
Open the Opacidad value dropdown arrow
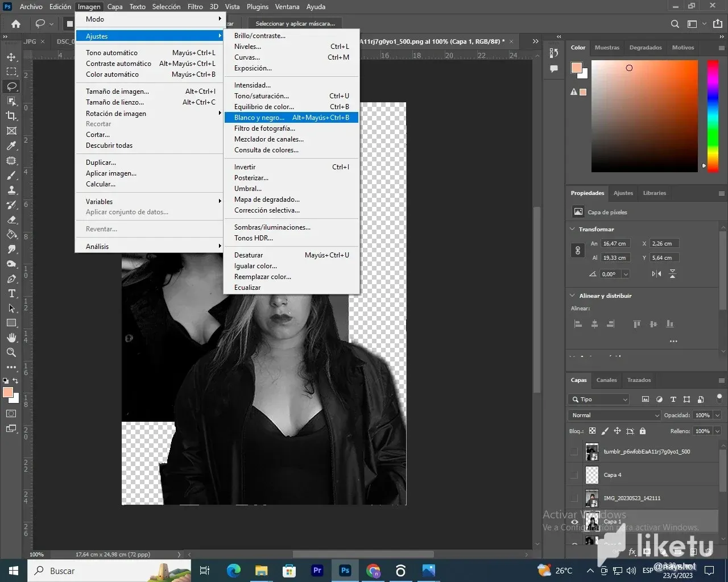coord(717,415)
